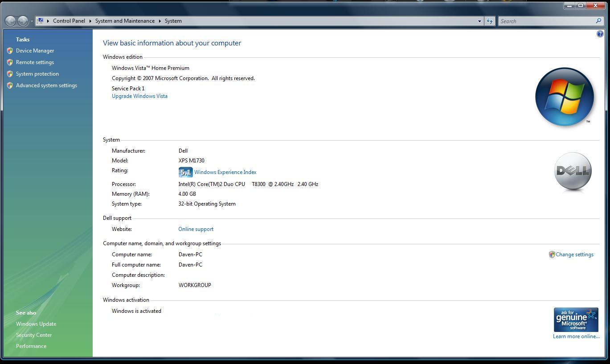Open Dell Online support website link
This screenshot has width=610, height=364.
(x=196, y=229)
